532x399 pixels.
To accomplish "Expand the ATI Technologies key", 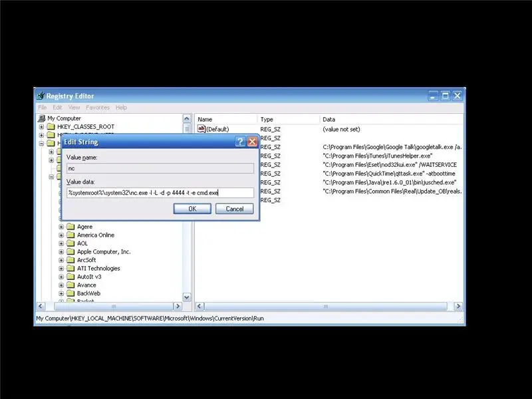I will click(61, 269).
